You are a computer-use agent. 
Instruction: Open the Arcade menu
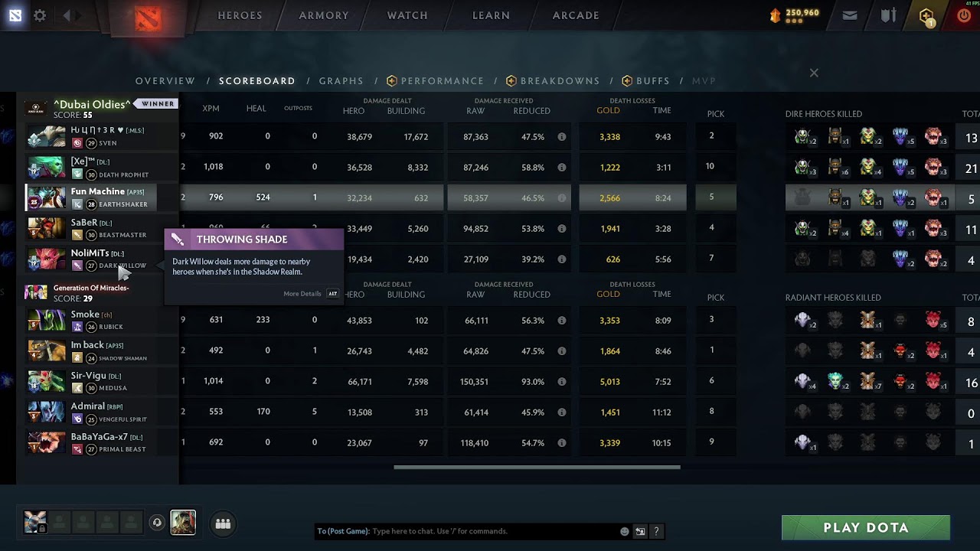576,15
